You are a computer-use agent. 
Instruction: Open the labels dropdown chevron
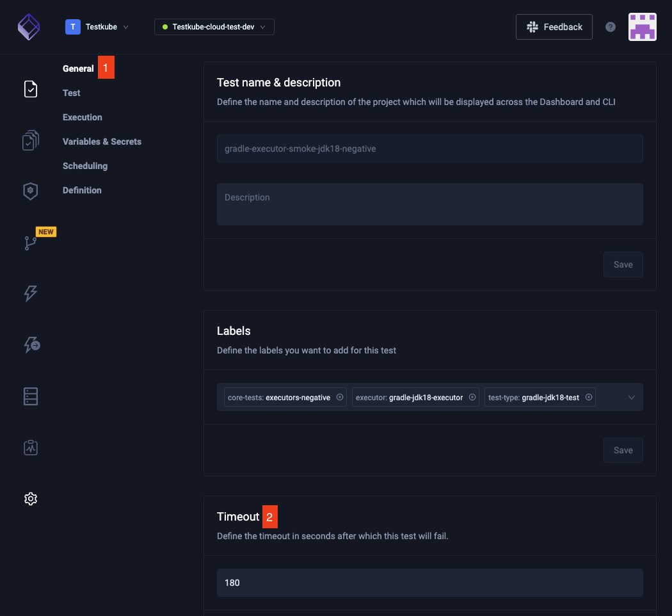(632, 397)
